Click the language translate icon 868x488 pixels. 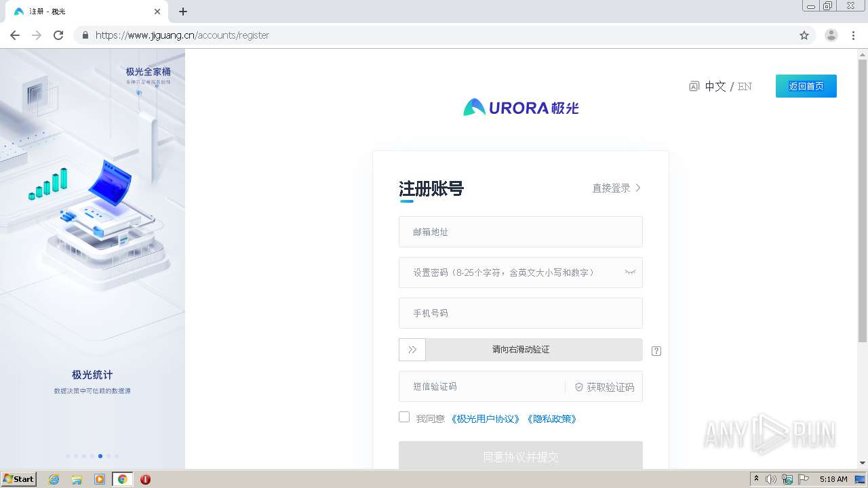(694, 86)
